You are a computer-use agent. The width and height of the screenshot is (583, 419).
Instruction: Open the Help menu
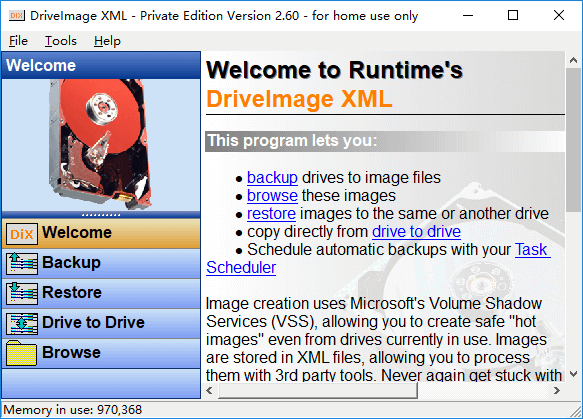107,41
